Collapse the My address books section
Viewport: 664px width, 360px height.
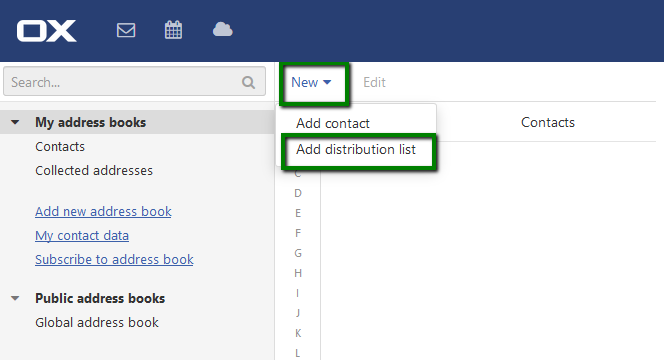[15, 122]
